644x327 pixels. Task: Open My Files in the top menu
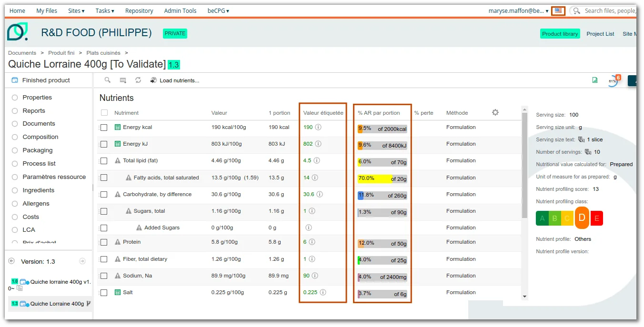[x=47, y=10]
